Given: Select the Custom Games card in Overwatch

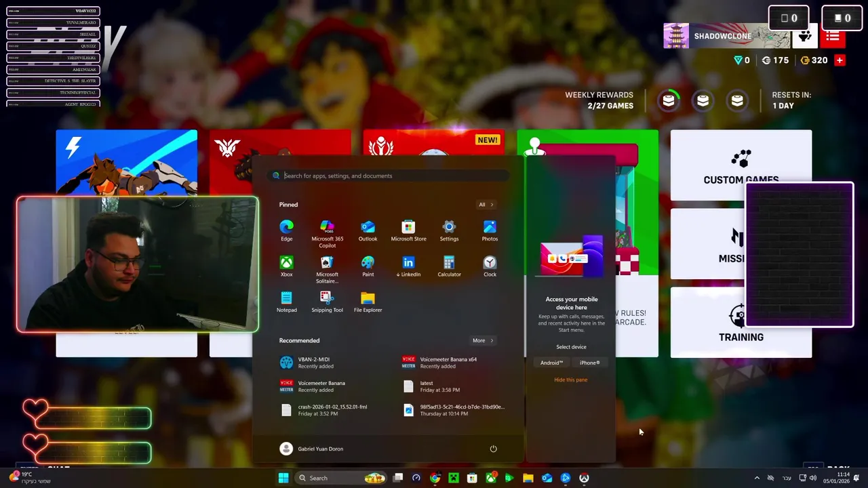Looking at the screenshot, I should [x=741, y=165].
